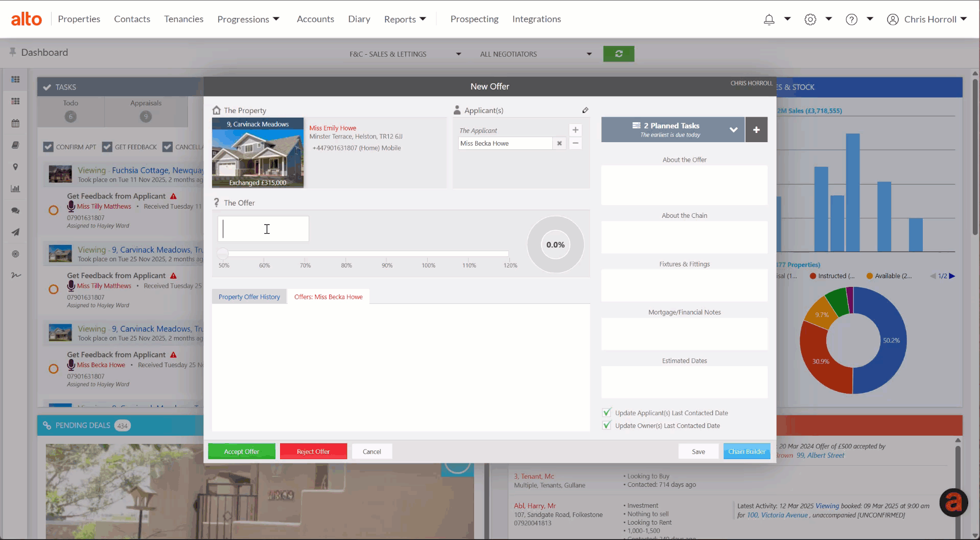Viewport: 980px width, 540px height.
Task: Open the chat bubbles sidebar icon
Action: [15, 210]
